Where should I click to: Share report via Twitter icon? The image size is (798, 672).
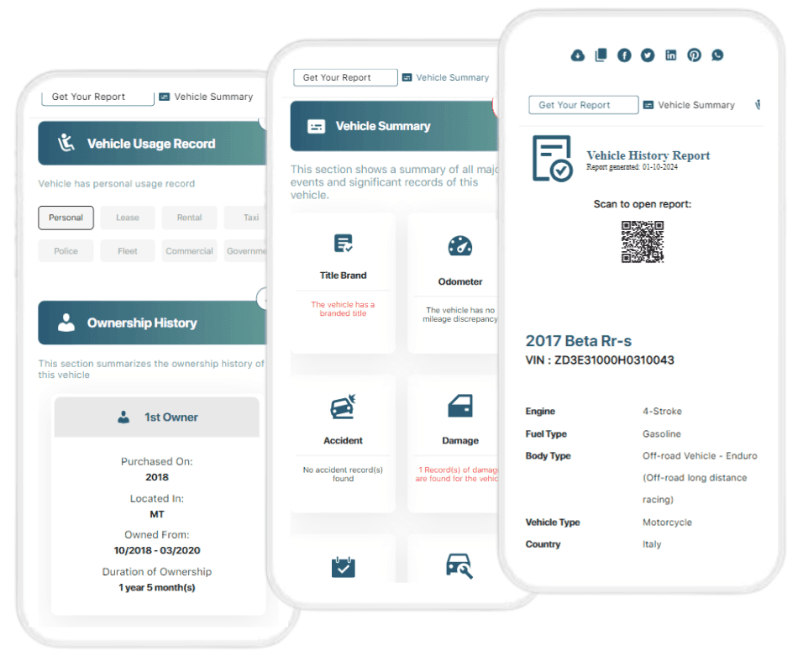648,55
